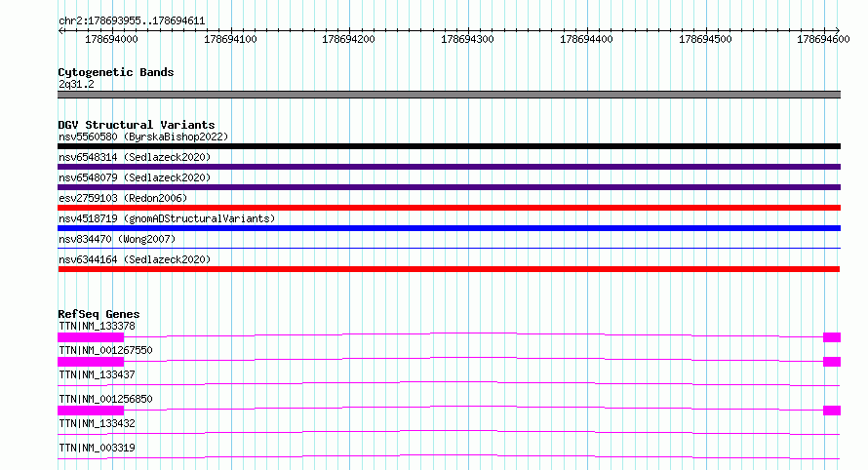Open variant nsv5560580 (ByrskaBishop2022) label
Image resolution: width=868 pixels, height=470 pixels.
click(x=143, y=137)
